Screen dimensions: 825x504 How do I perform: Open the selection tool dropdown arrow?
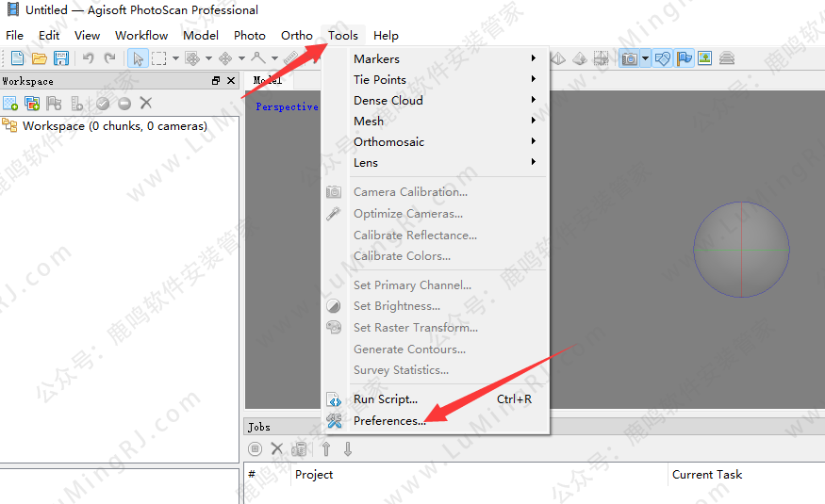pos(175,58)
